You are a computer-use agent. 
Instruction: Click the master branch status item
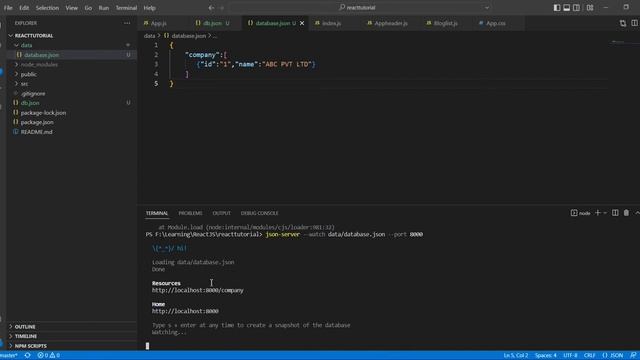click(9, 356)
